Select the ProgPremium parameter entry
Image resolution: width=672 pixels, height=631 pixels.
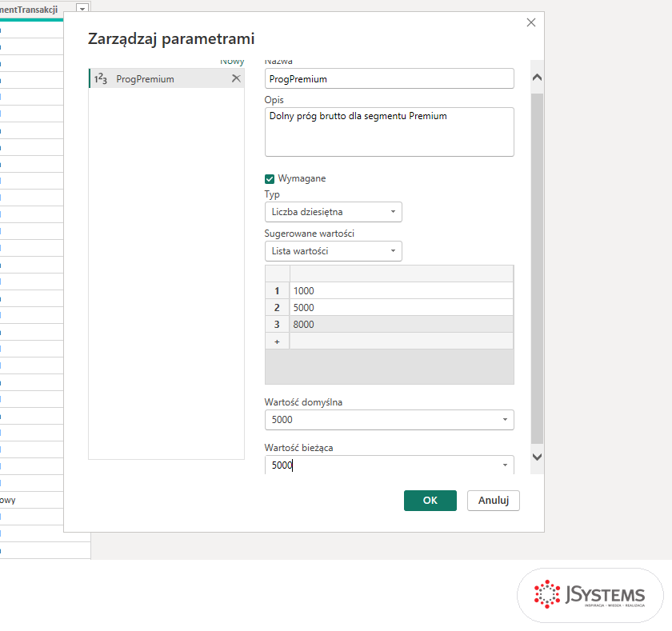pos(166,79)
